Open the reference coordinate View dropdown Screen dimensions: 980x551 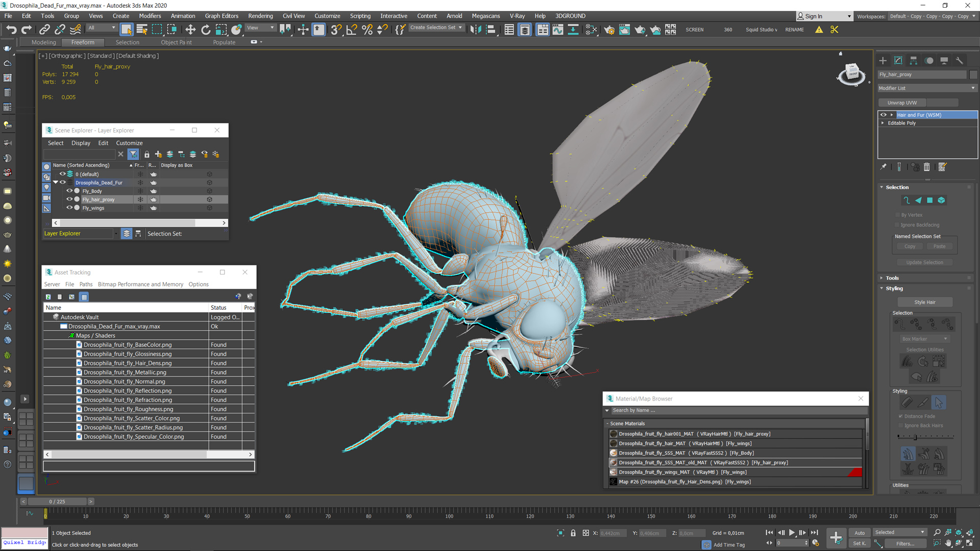click(260, 28)
